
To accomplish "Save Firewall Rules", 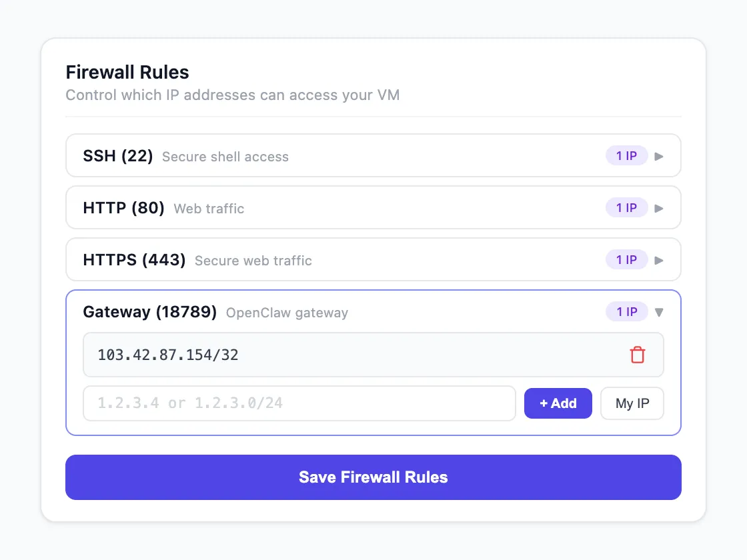I will pyautogui.click(x=373, y=477).
